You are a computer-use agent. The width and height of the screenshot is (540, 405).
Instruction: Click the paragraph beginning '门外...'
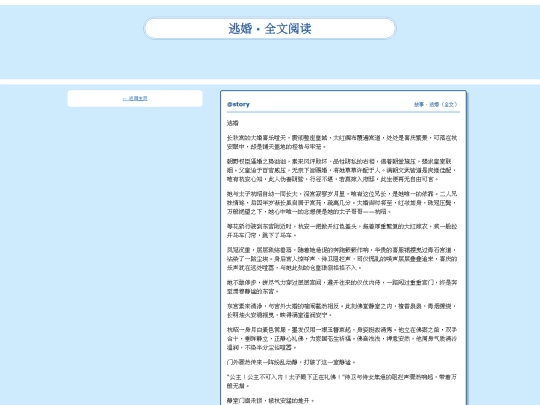point(291,362)
